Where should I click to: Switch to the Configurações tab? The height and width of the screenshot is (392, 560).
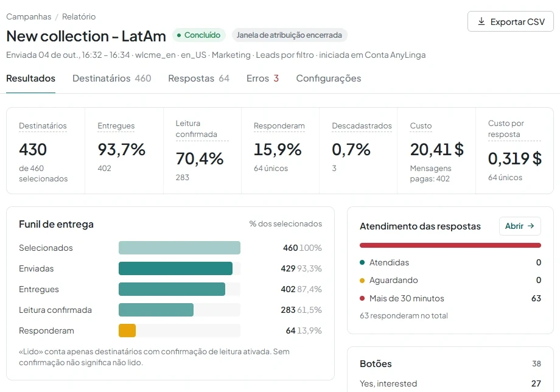point(329,79)
